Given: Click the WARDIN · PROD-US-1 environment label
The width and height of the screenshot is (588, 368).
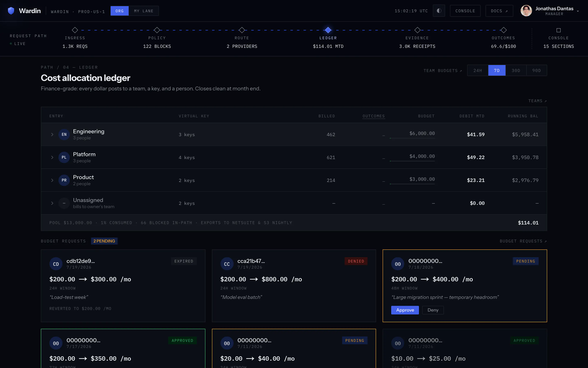Looking at the screenshot, I should pos(78,12).
